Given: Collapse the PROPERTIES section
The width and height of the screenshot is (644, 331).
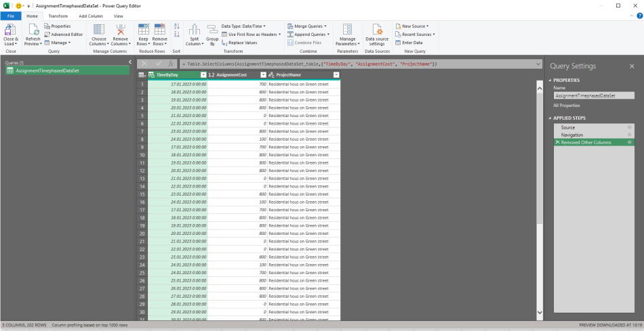Looking at the screenshot, I should pos(550,81).
